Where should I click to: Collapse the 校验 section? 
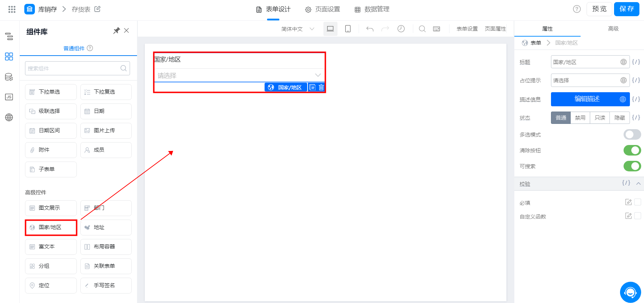pos(638,183)
